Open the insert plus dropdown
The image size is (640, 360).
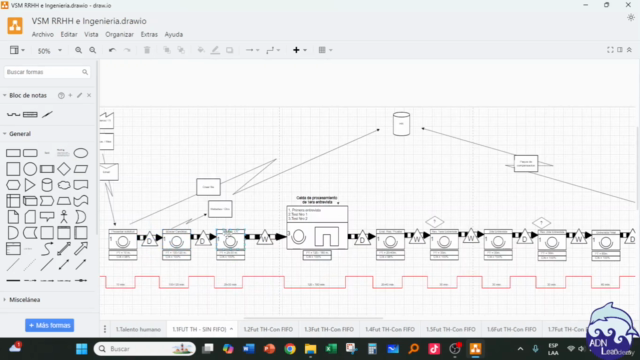point(300,50)
